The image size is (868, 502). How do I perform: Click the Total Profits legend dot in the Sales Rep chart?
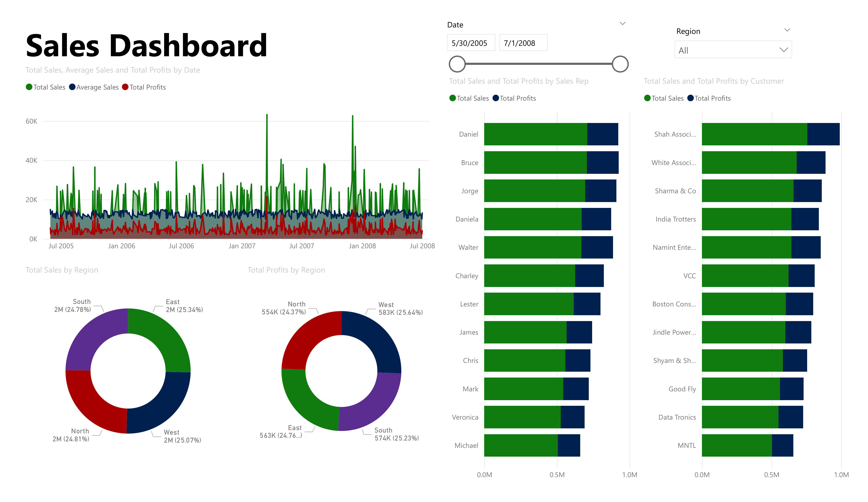point(496,98)
